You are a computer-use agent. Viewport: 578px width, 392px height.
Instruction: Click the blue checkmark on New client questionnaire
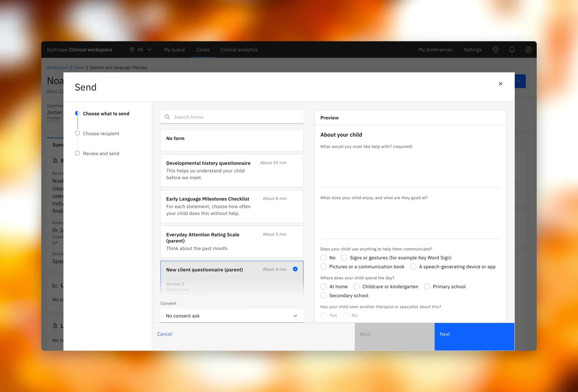[295, 269]
